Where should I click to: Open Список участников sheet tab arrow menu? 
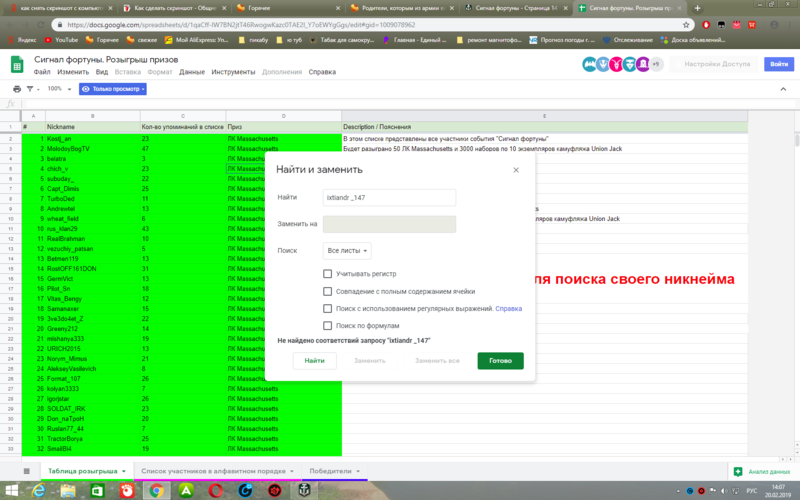(x=292, y=471)
